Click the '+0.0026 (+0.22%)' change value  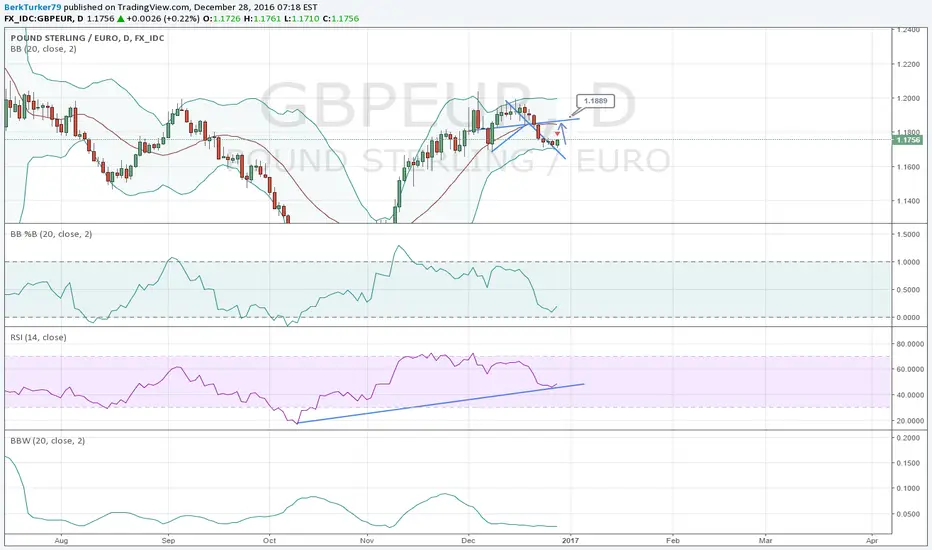pos(163,18)
